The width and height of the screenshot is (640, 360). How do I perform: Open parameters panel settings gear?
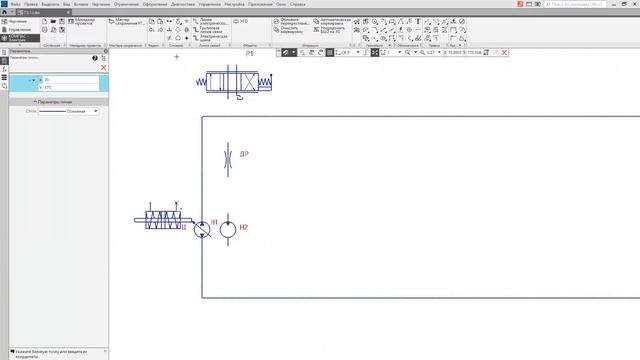pyautogui.click(x=106, y=51)
